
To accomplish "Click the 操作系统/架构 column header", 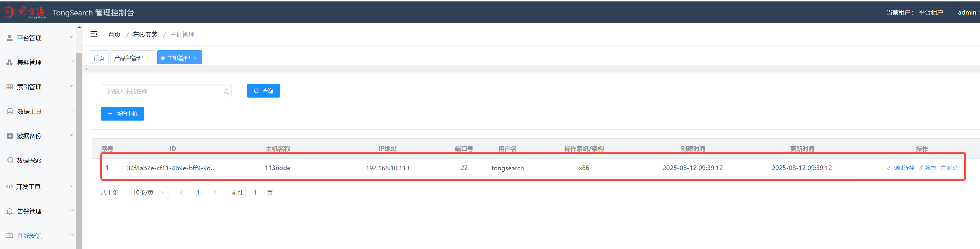I will (584, 149).
